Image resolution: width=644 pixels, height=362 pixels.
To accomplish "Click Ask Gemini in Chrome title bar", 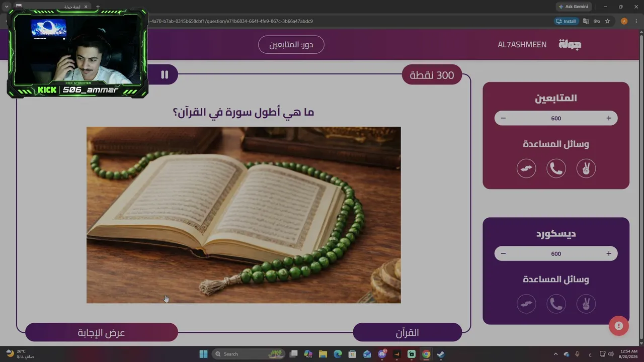I will pos(573,7).
